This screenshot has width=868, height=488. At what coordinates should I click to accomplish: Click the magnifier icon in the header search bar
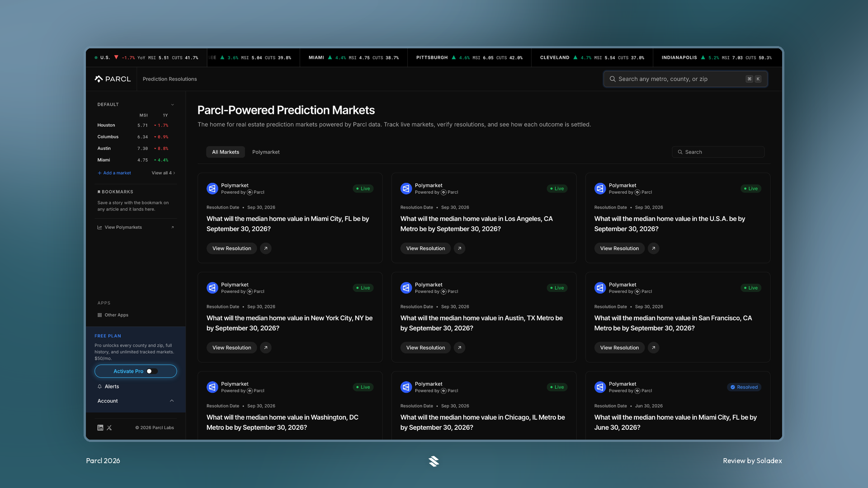[x=613, y=79]
